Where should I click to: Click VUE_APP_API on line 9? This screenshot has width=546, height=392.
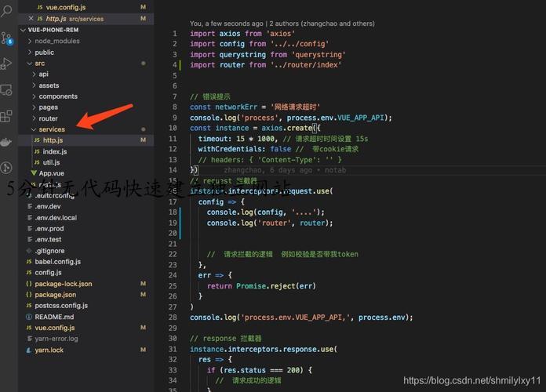click(361, 118)
